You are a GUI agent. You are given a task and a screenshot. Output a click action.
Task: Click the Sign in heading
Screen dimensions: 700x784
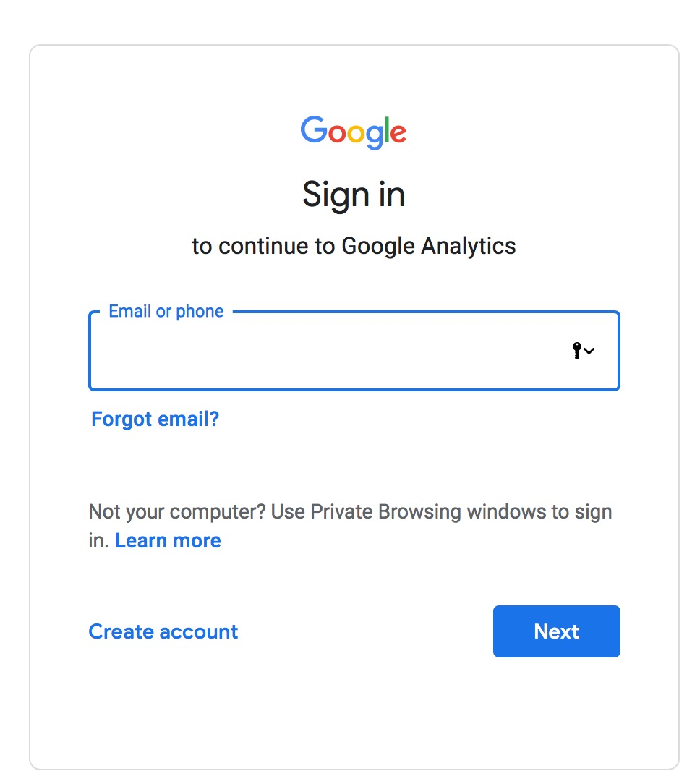coord(354,195)
